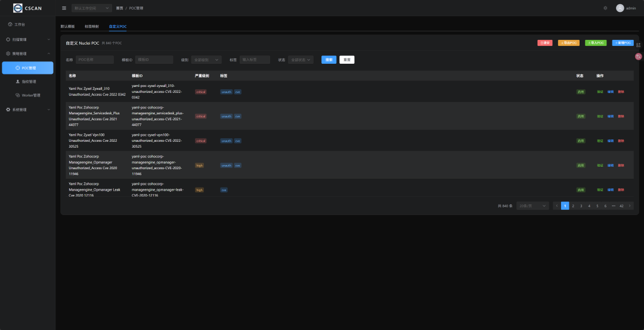Viewport: 644px width, 330px height.
Task: Click name Yaml Poc Zyxel Zywall_310
Action: [x=97, y=91]
